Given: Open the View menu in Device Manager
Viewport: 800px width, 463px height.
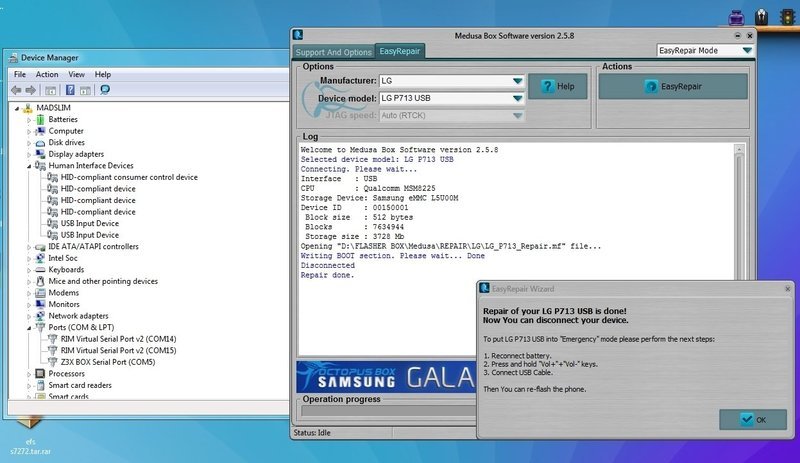Looking at the screenshot, I should click(77, 75).
